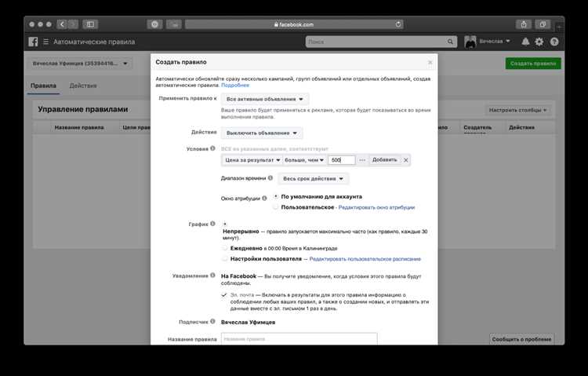Click the magnifier icon in the search box
Screen dimensions: 588x376
(x=450, y=42)
